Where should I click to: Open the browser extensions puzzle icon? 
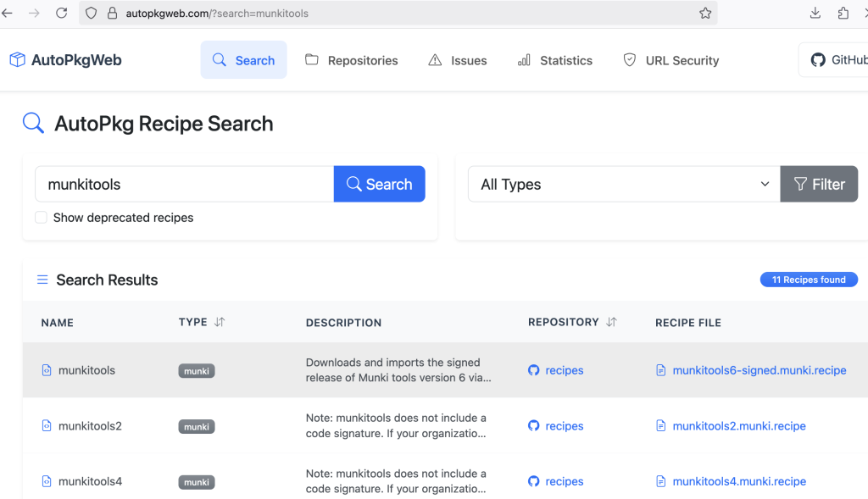[x=843, y=13]
